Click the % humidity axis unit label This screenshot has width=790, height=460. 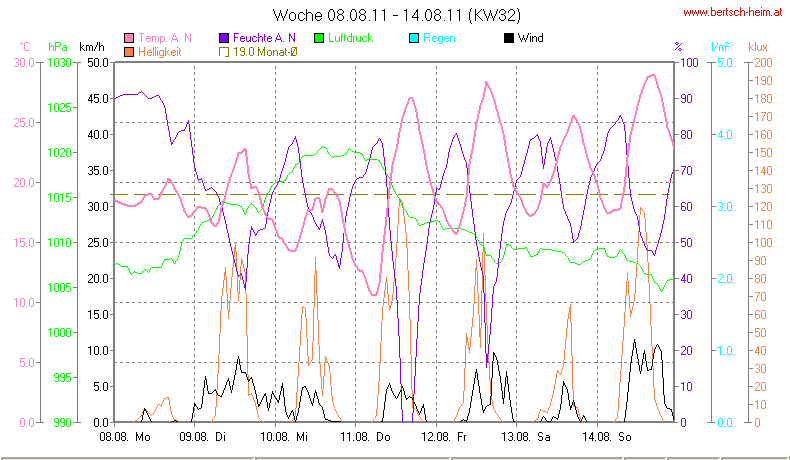click(679, 47)
